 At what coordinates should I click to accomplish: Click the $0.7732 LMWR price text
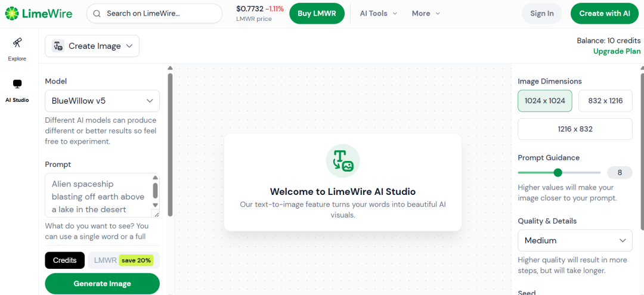pyautogui.click(x=250, y=8)
